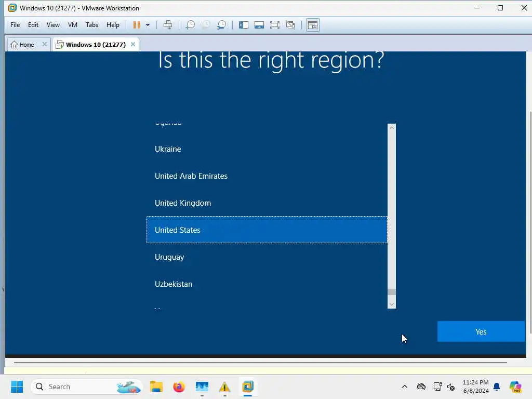Select Uzbekistan in the region list
Screen dimensions: 532x399
tap(267, 284)
